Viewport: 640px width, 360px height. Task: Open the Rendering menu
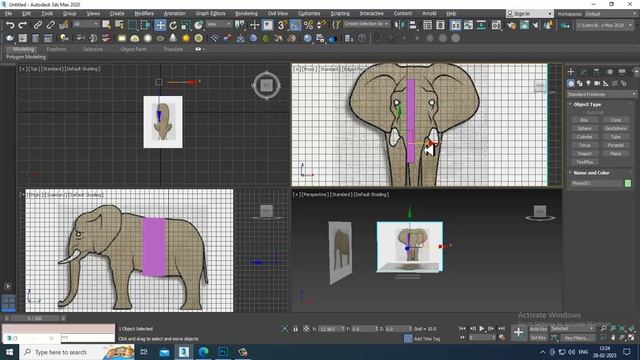(x=247, y=13)
